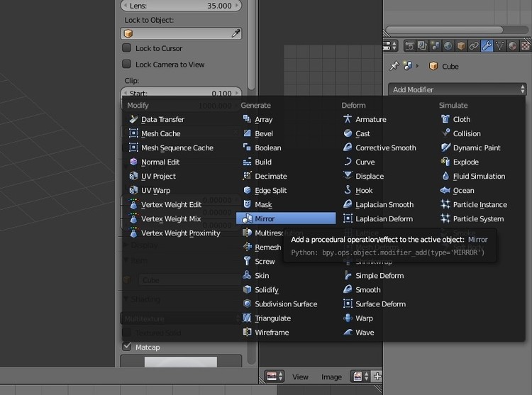Open the image editor type selector dropdown
The height and width of the screenshot is (395, 532).
(274, 377)
